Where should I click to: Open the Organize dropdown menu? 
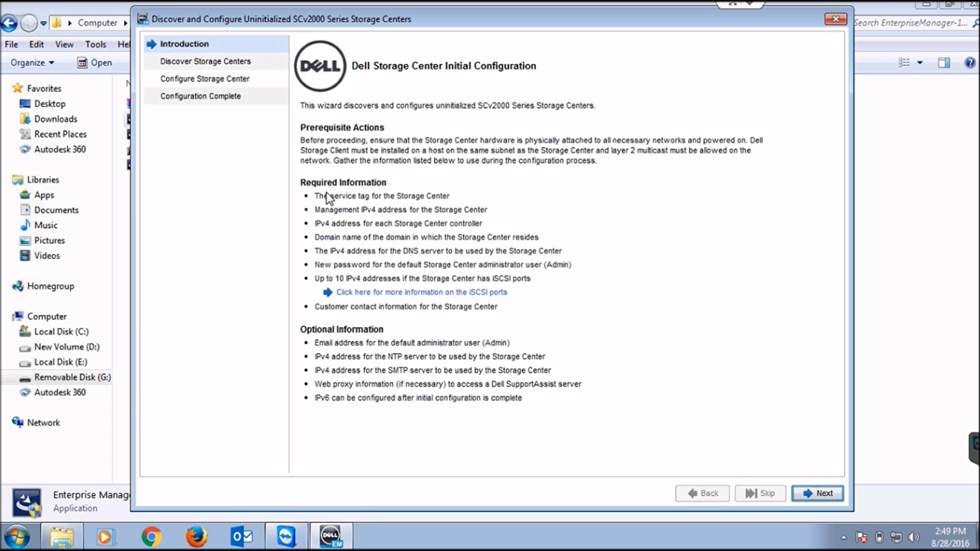[32, 62]
